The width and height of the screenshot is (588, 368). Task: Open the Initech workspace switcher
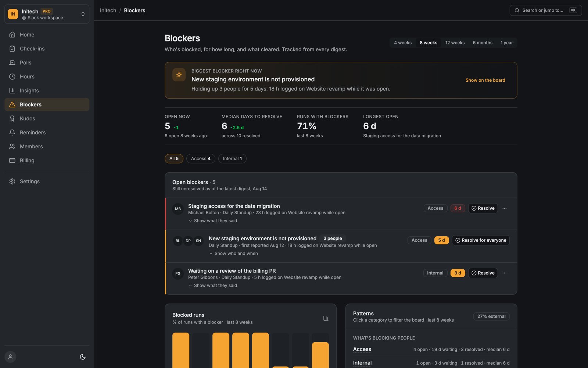click(47, 14)
